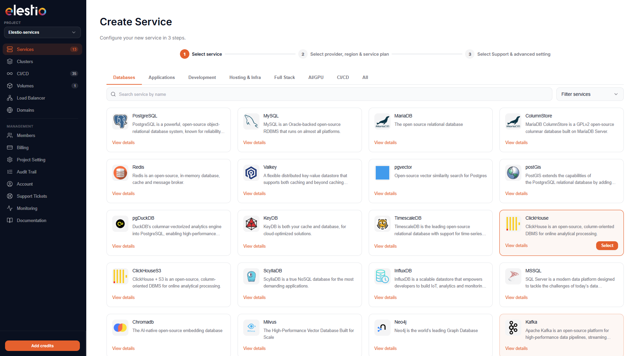The image size is (644, 356).
Task: Open the Filter services dropdown
Action: pyautogui.click(x=590, y=94)
